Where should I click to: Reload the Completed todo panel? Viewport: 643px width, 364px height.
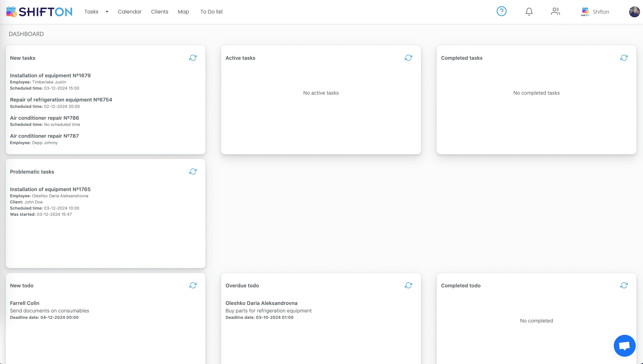[x=624, y=285]
